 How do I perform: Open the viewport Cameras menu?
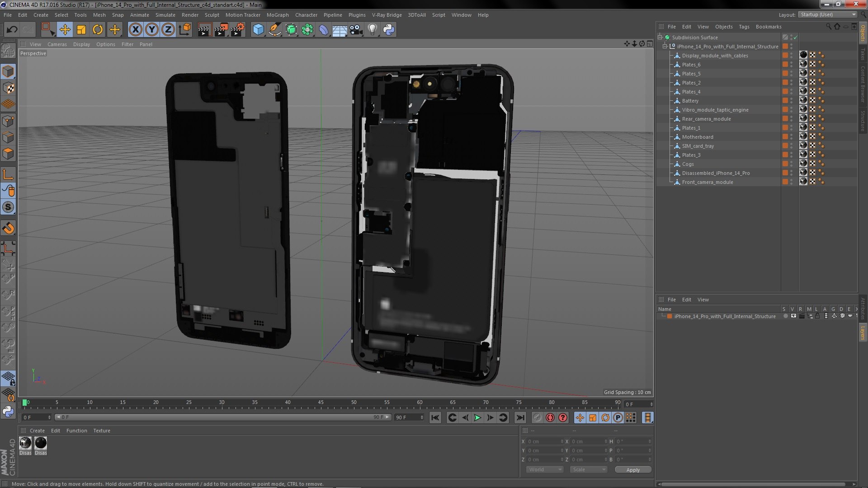click(57, 44)
